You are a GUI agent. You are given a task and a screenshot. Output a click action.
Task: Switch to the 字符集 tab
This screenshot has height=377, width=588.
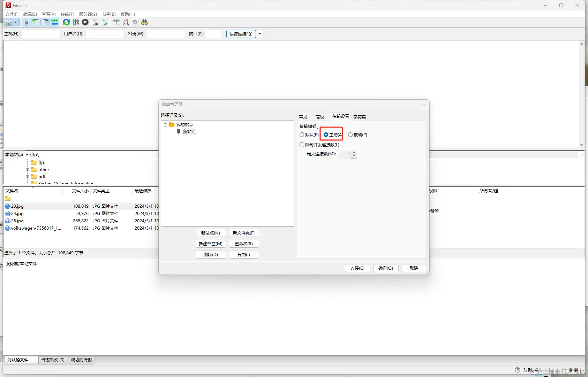(360, 117)
